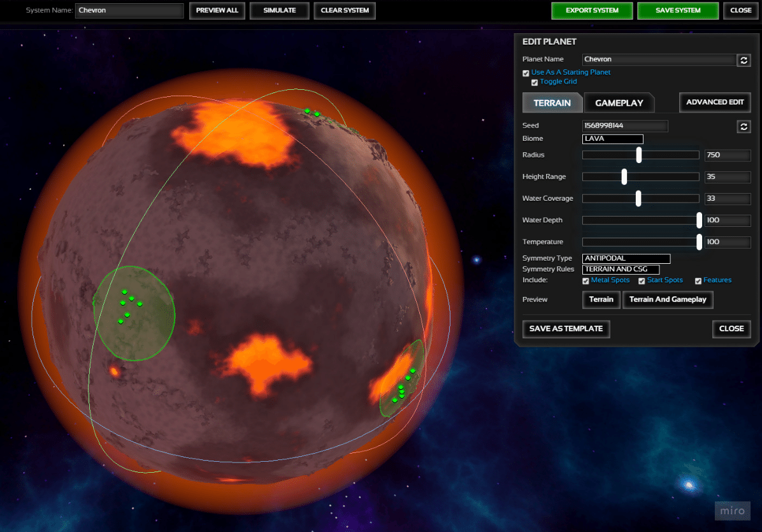This screenshot has width=762, height=532.
Task: Click the Temperature value field
Action: [728, 242]
